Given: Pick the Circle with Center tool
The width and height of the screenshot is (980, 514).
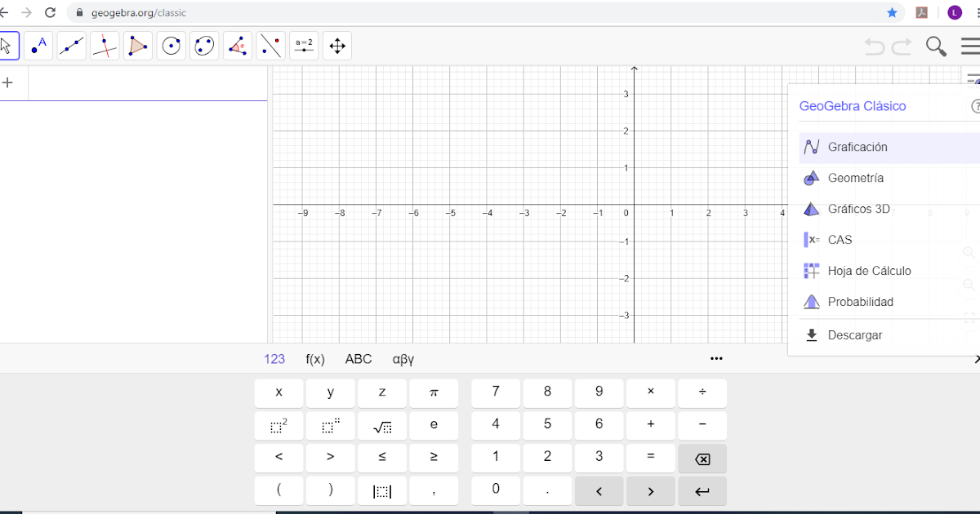Looking at the screenshot, I should click(x=171, y=46).
